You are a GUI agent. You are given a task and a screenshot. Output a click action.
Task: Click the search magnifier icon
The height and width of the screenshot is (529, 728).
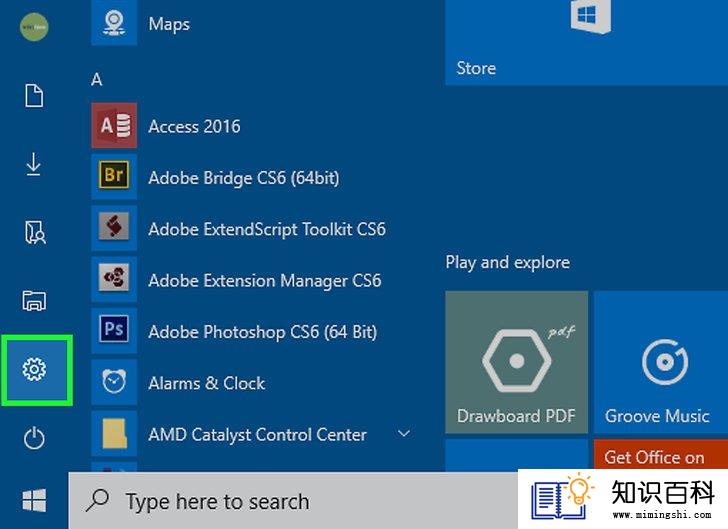(x=98, y=500)
